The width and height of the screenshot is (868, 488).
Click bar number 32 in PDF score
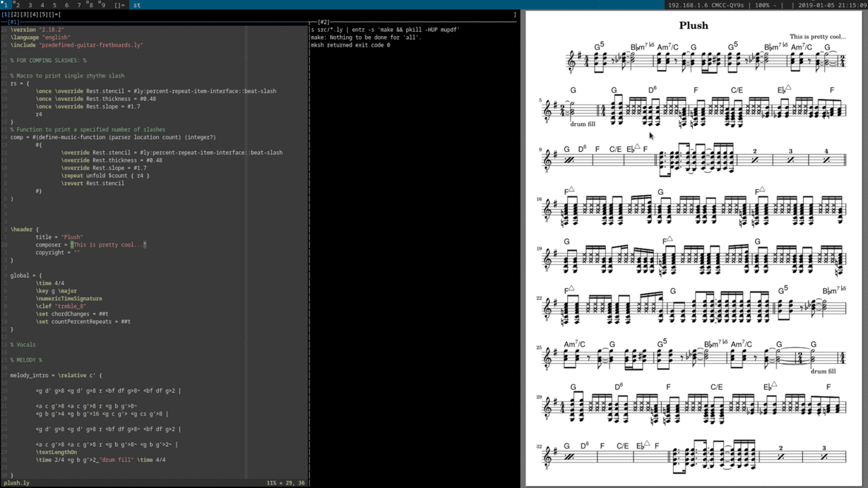(539, 446)
